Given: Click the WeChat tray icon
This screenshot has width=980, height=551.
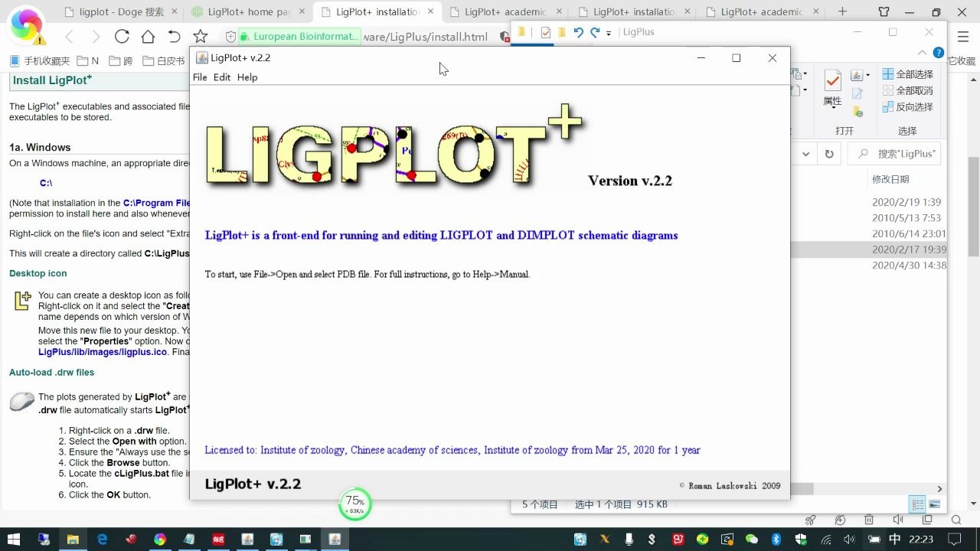Looking at the screenshot, I should 751,540.
